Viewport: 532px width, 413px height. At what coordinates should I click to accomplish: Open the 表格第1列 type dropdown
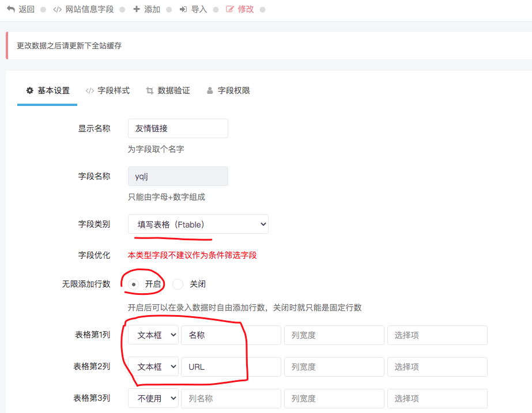pos(153,335)
